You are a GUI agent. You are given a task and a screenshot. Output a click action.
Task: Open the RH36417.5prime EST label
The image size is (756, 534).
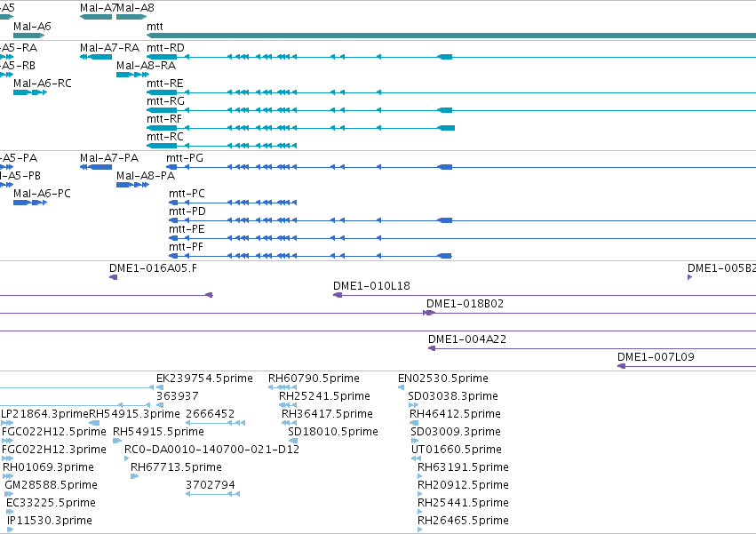coord(327,414)
